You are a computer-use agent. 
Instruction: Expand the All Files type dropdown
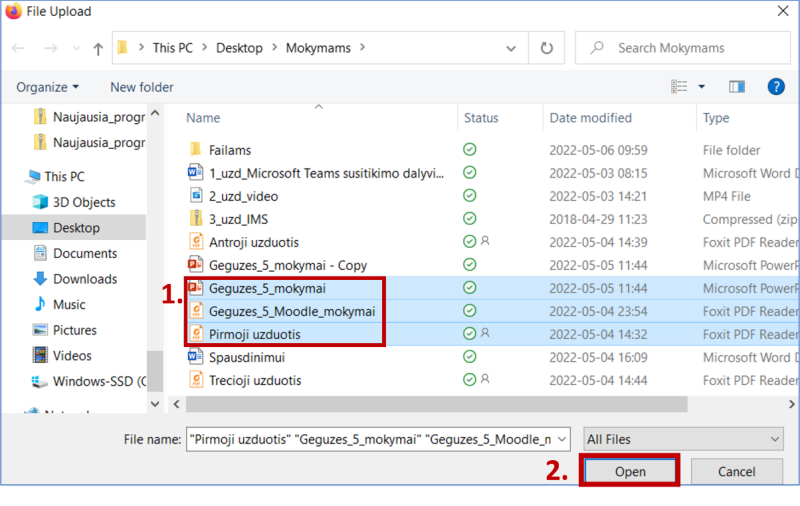(x=683, y=439)
